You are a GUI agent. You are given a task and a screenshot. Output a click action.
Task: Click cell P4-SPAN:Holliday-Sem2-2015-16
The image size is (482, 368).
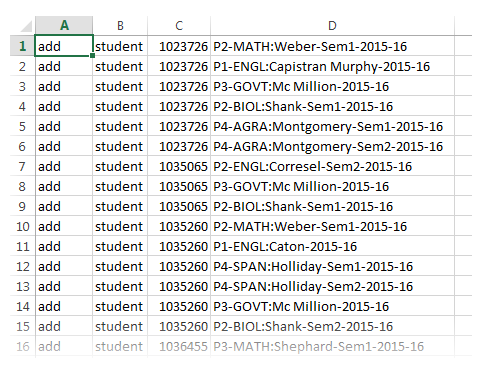(x=332, y=286)
